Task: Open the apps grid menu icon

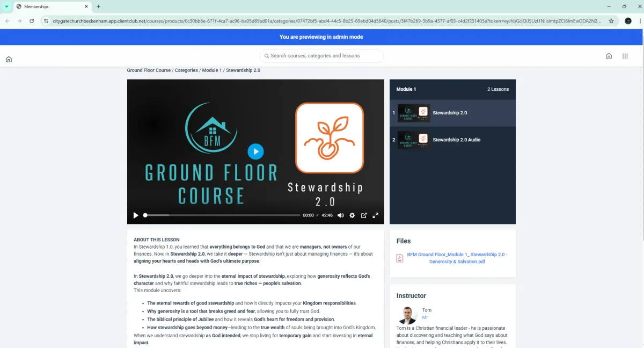Action: 625,56
